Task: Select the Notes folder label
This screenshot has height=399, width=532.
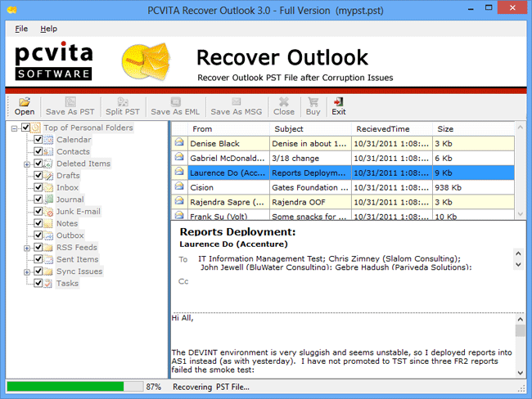Action: [x=67, y=223]
